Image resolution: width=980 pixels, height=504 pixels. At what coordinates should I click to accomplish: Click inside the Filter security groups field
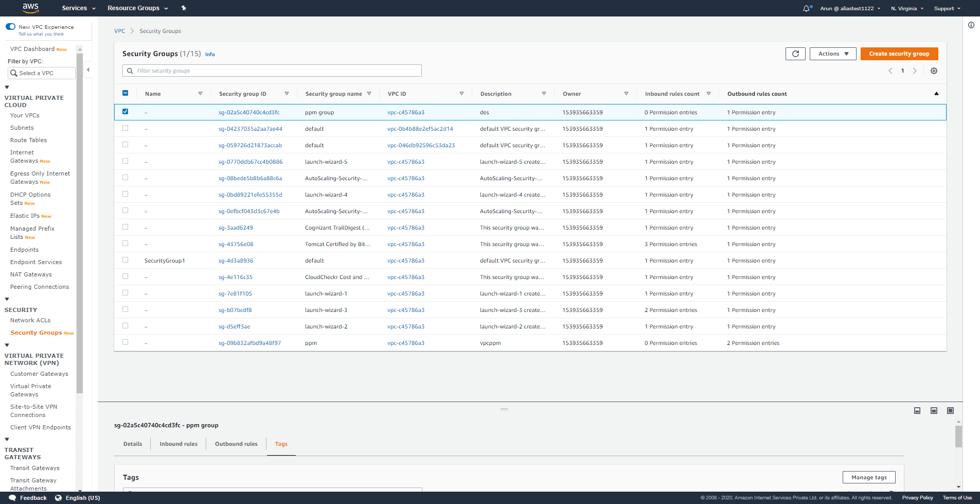272,70
